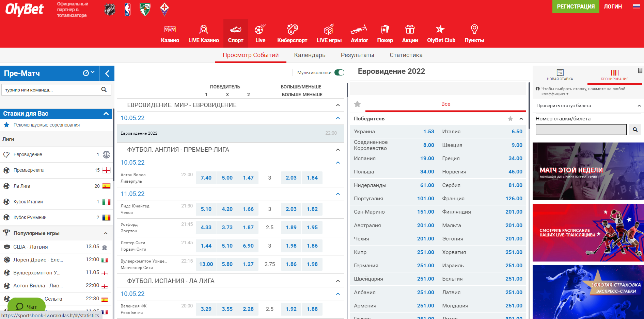Image resolution: width=644 pixels, height=319 pixels.
Task: Open LIVE Казино section
Action: pyautogui.click(x=204, y=34)
